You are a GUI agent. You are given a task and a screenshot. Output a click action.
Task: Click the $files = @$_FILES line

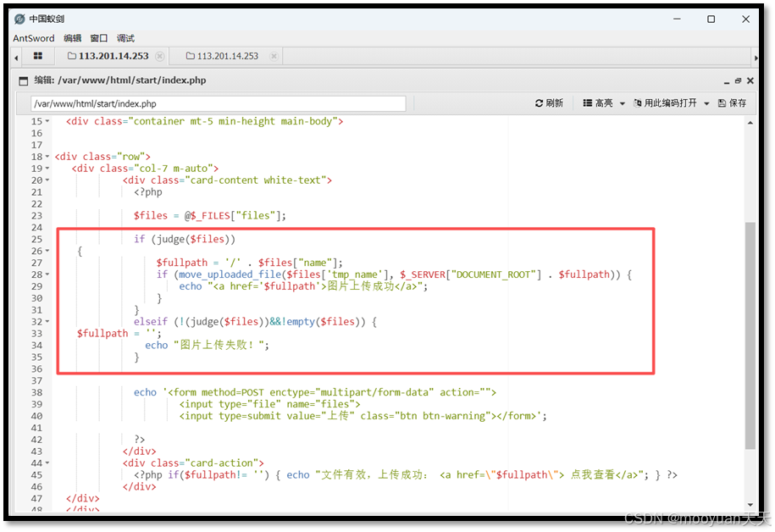209,215
